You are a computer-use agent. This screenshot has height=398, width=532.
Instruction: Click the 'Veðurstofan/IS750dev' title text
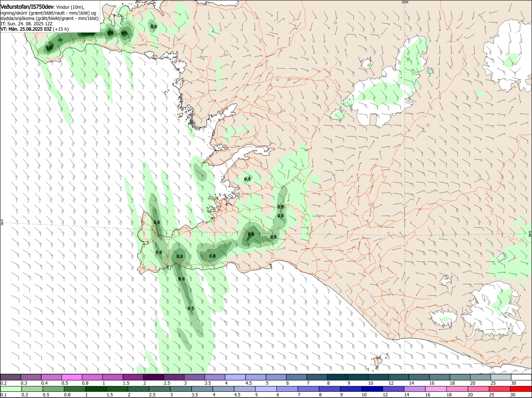tap(27, 7)
